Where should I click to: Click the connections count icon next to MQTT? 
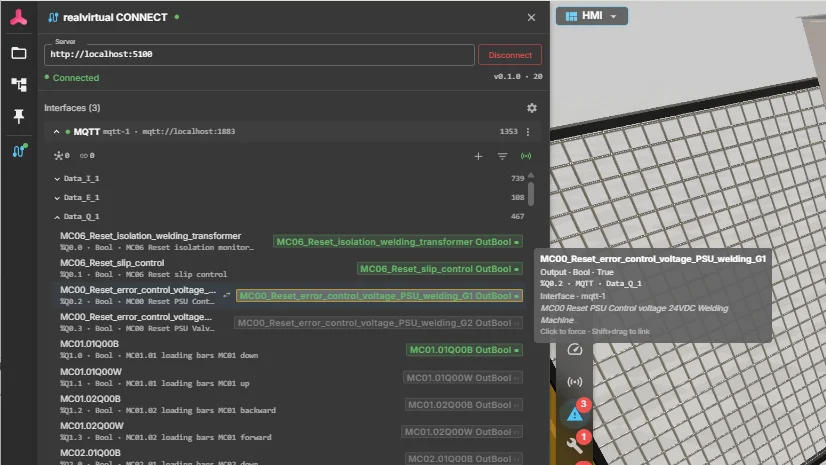click(62, 156)
